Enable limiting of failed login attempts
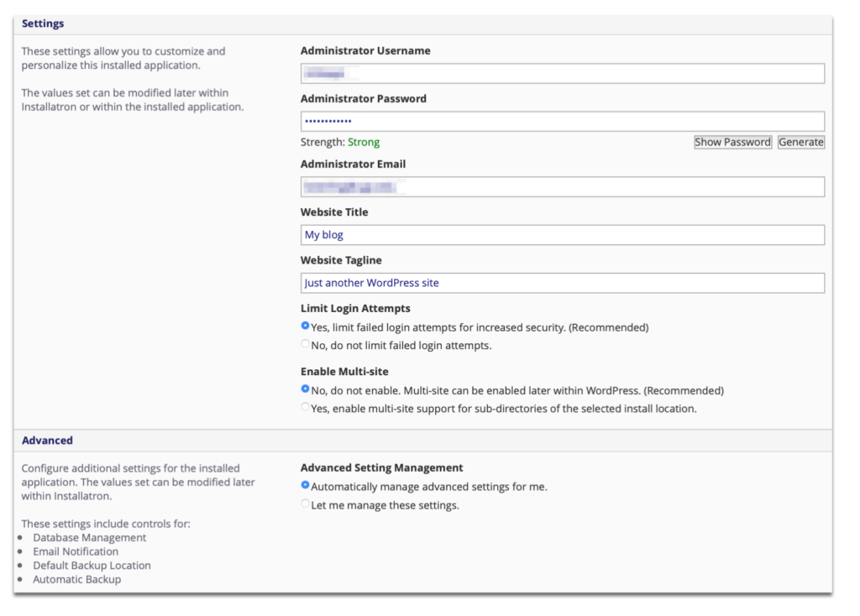Viewport: 860px width, 616px height. tap(304, 326)
